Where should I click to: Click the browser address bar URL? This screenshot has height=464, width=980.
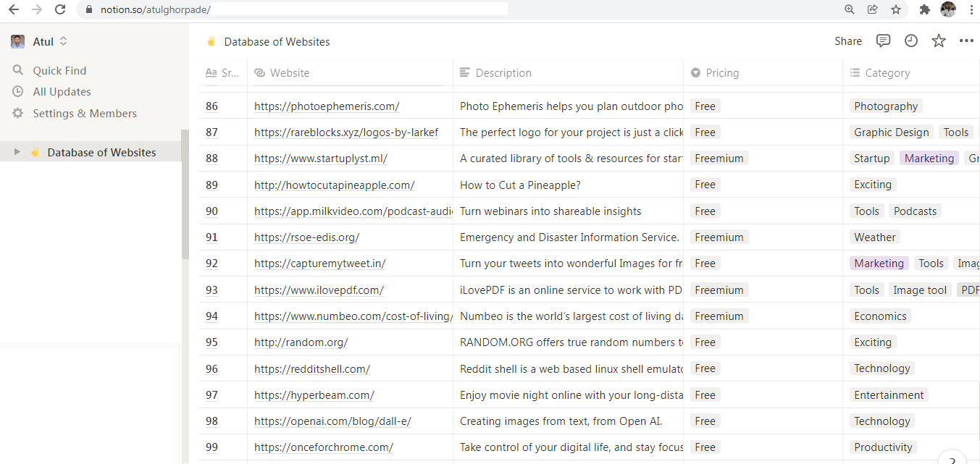[x=155, y=9]
